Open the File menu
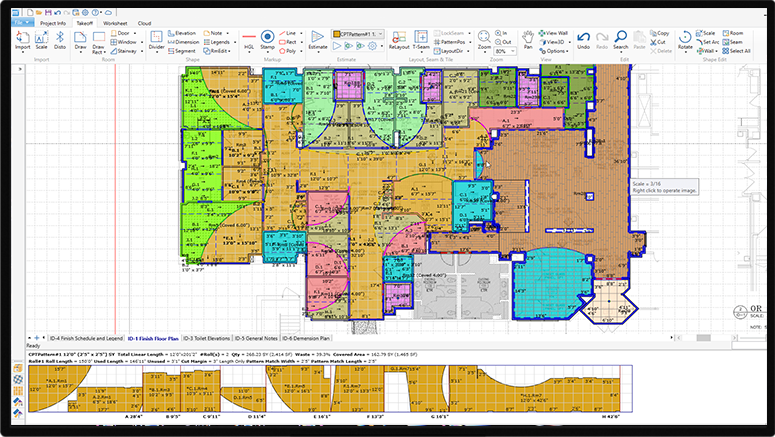Viewport: 775px width, 437px height. click(22, 21)
